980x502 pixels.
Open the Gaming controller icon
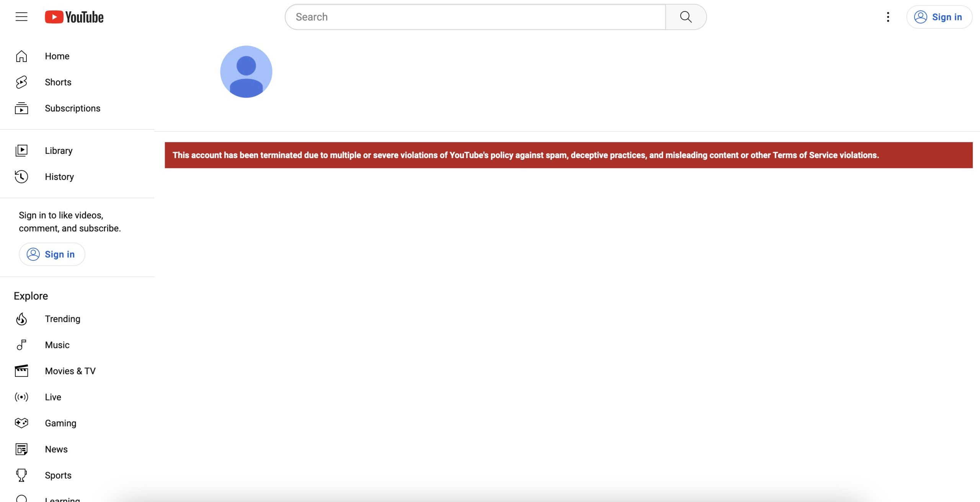coord(21,423)
